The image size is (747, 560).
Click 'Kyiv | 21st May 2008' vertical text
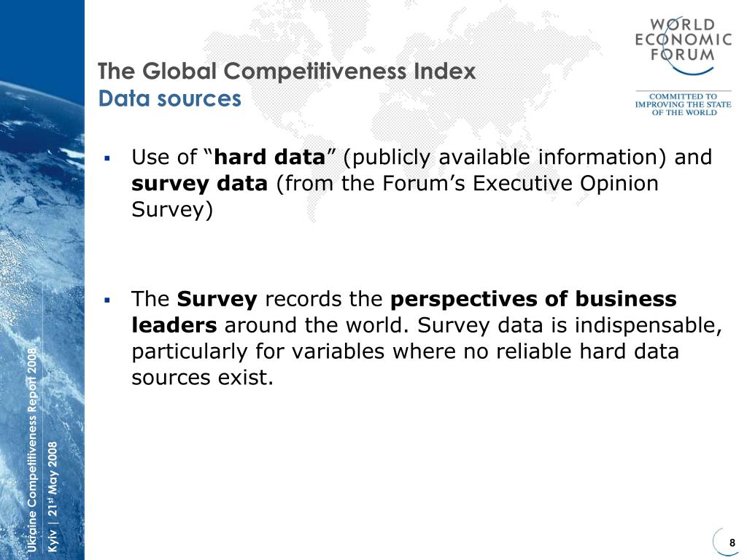coord(53,497)
